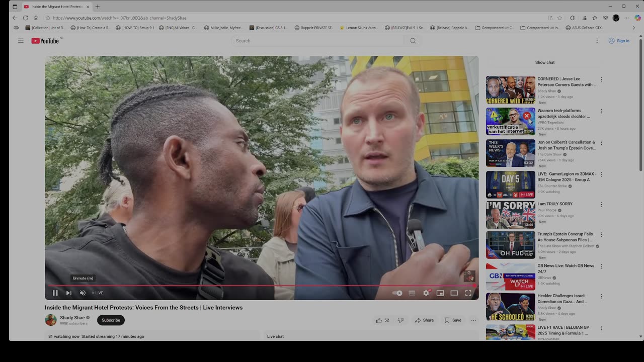Click the search magnifier button
Screen dimensions: 644x362
(413, 41)
